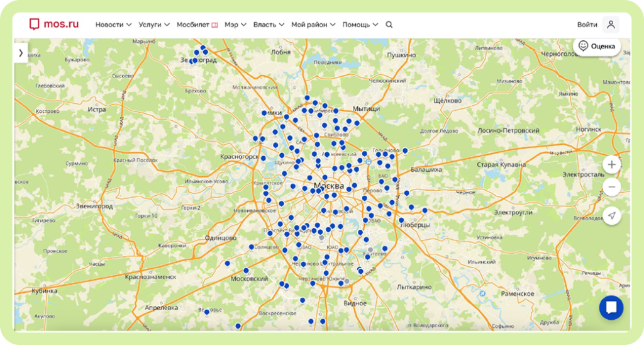Click the Лыткарино map label
644x345 pixels.
coord(414,287)
